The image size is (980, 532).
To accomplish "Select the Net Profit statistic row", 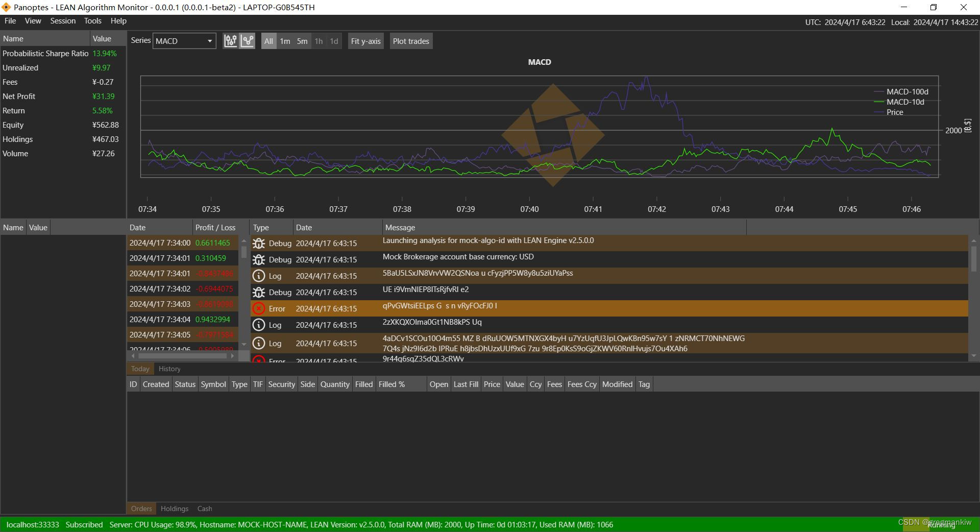I will click(x=63, y=96).
